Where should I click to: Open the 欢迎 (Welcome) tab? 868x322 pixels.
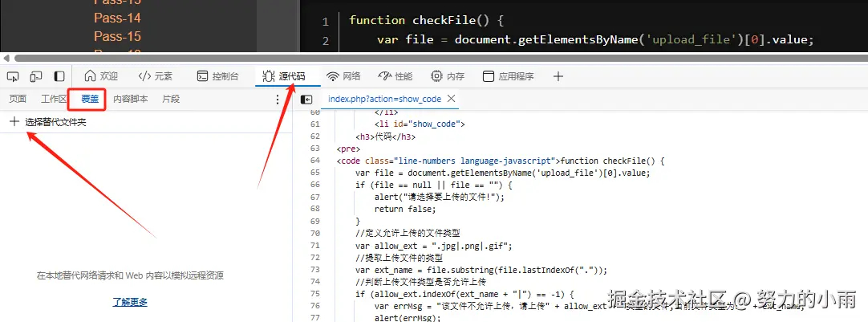click(101, 76)
